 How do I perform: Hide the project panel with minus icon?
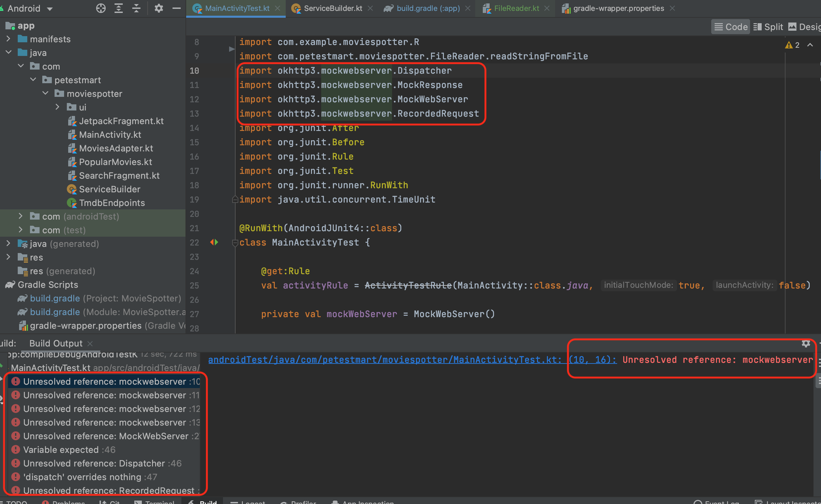click(x=177, y=8)
